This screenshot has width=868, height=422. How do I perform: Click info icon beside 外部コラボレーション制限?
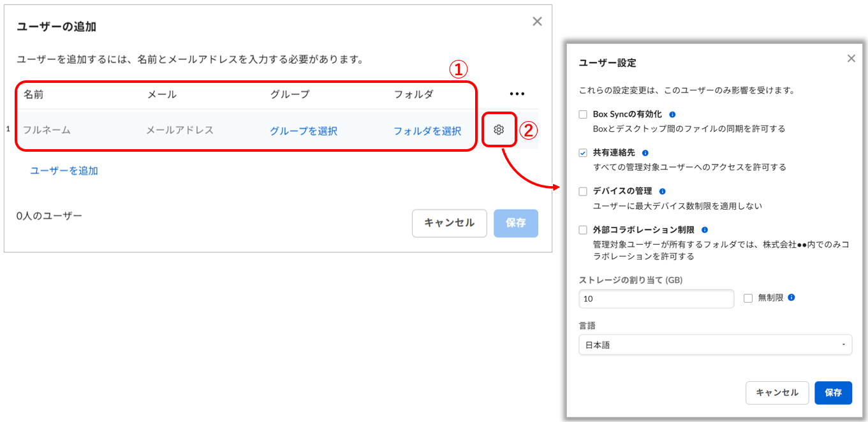point(705,230)
